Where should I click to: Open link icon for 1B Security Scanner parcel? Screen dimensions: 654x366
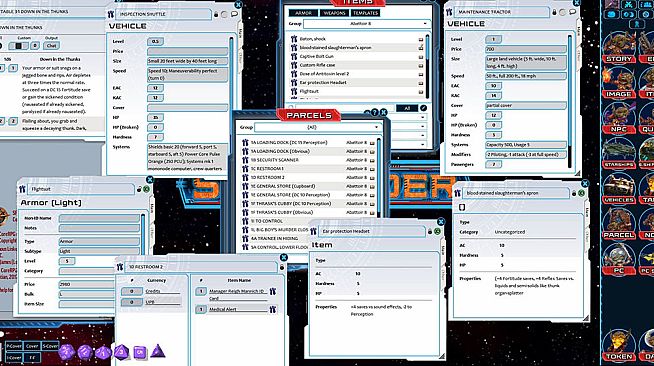point(245,160)
